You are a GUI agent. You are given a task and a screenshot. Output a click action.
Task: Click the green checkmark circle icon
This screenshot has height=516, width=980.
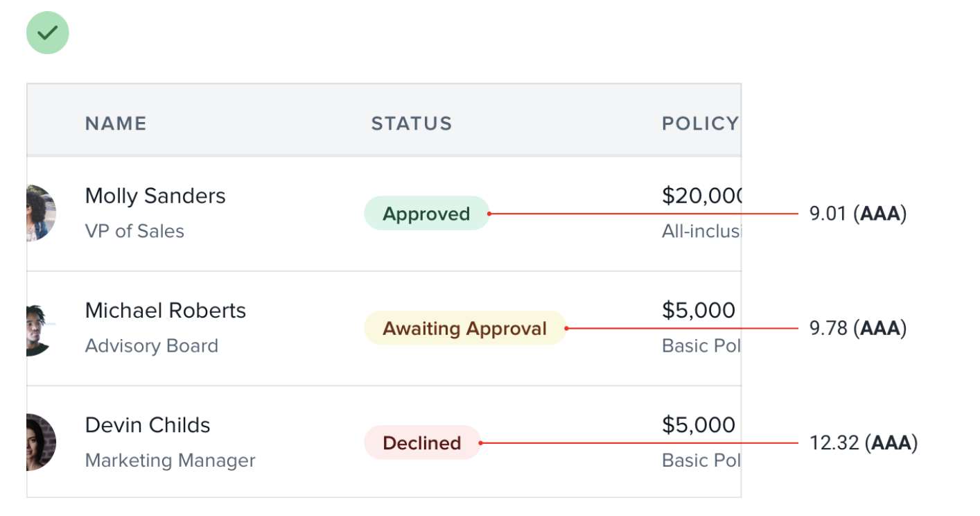click(48, 33)
